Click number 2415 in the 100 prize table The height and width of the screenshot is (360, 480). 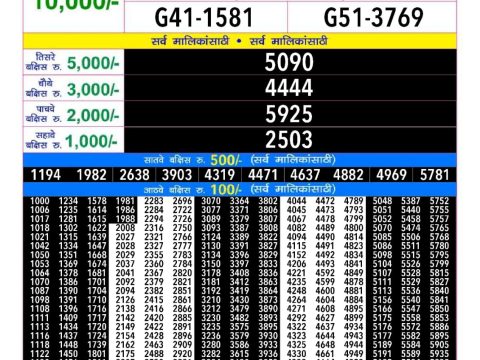(x=154, y=300)
